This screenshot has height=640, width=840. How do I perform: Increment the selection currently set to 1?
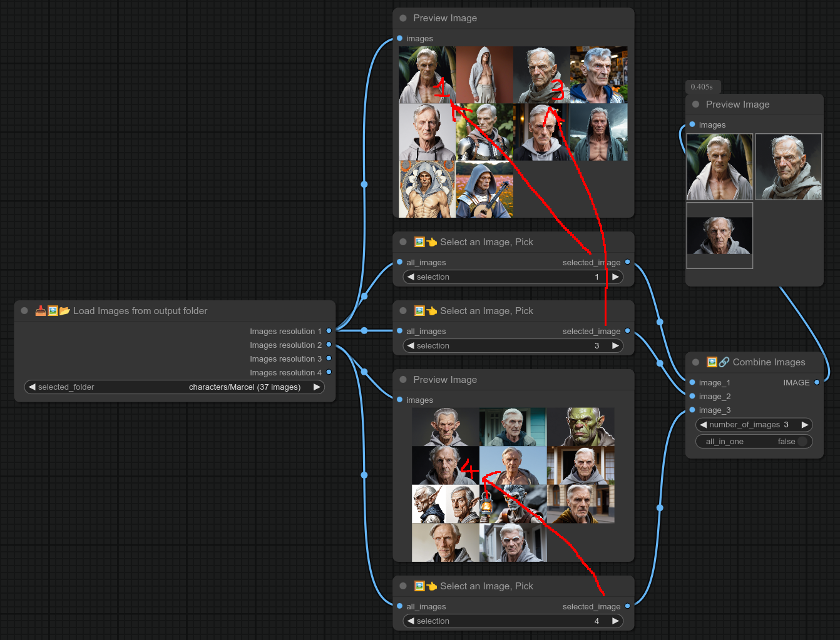pyautogui.click(x=615, y=277)
